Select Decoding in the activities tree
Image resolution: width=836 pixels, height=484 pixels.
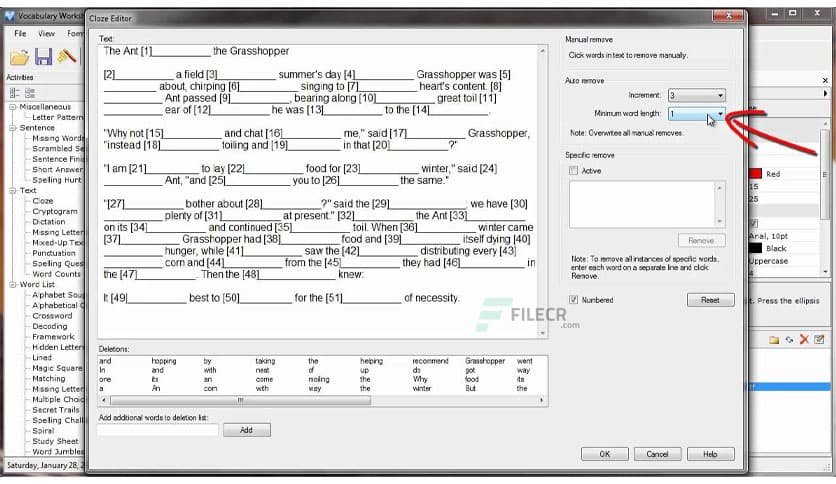(50, 326)
